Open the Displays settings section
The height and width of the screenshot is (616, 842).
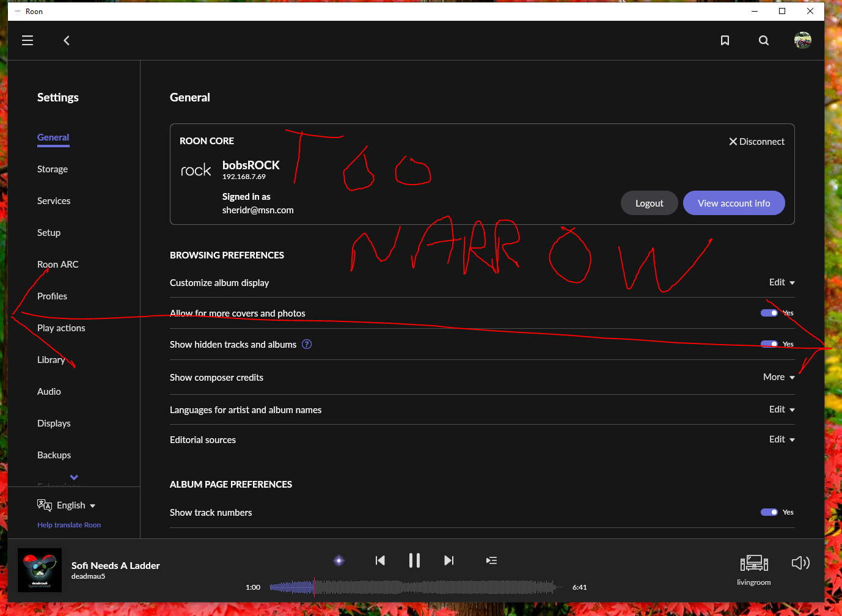(54, 424)
